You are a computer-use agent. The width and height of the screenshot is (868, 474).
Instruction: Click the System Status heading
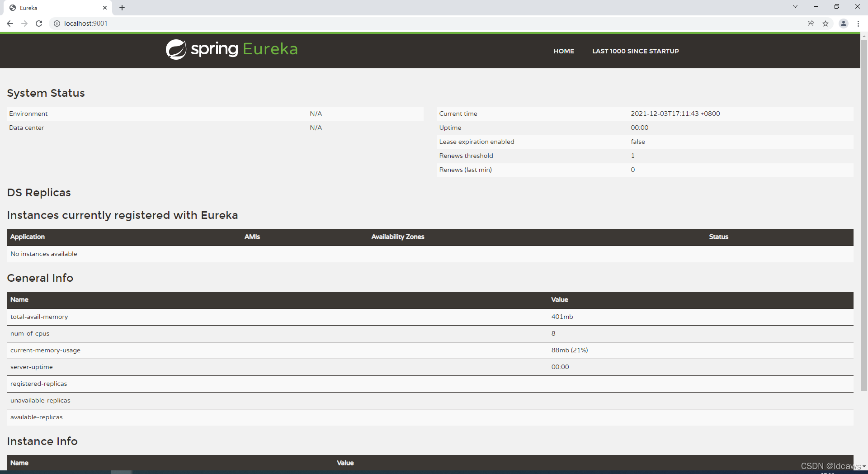point(46,93)
